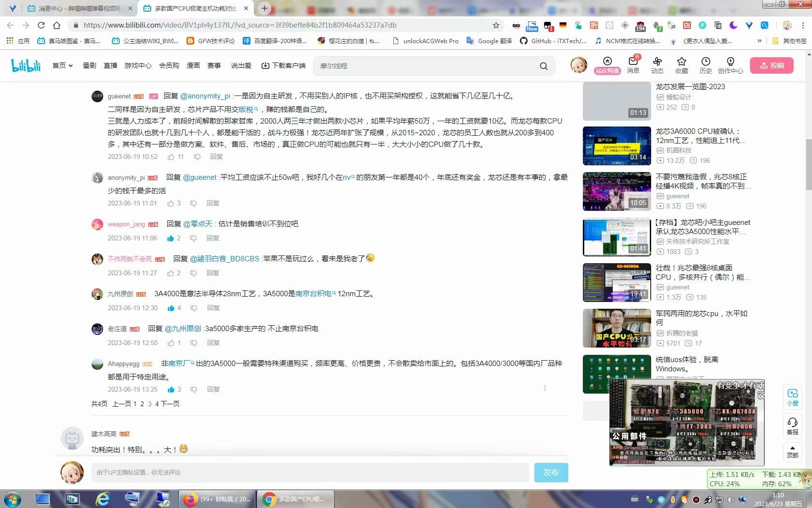812x508 pixels.
Task: Open 会员购 in the navigation bar
Action: [169, 65]
